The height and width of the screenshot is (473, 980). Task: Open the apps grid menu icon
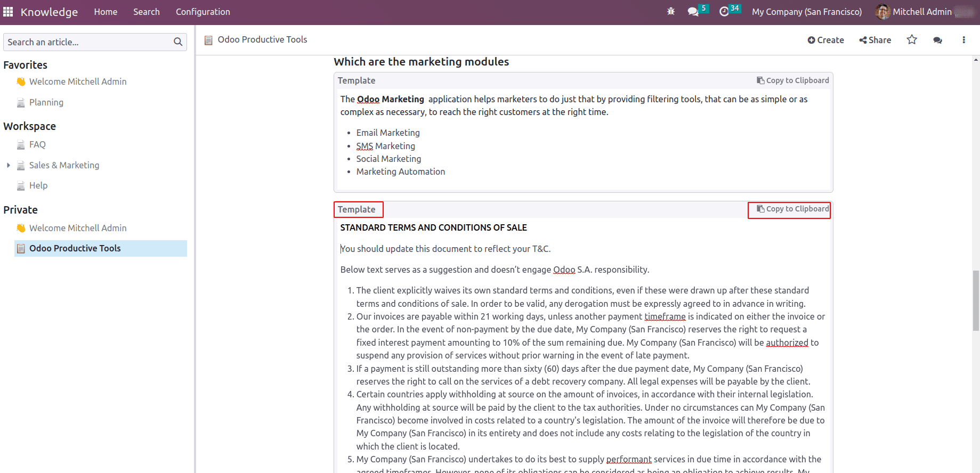(8, 12)
